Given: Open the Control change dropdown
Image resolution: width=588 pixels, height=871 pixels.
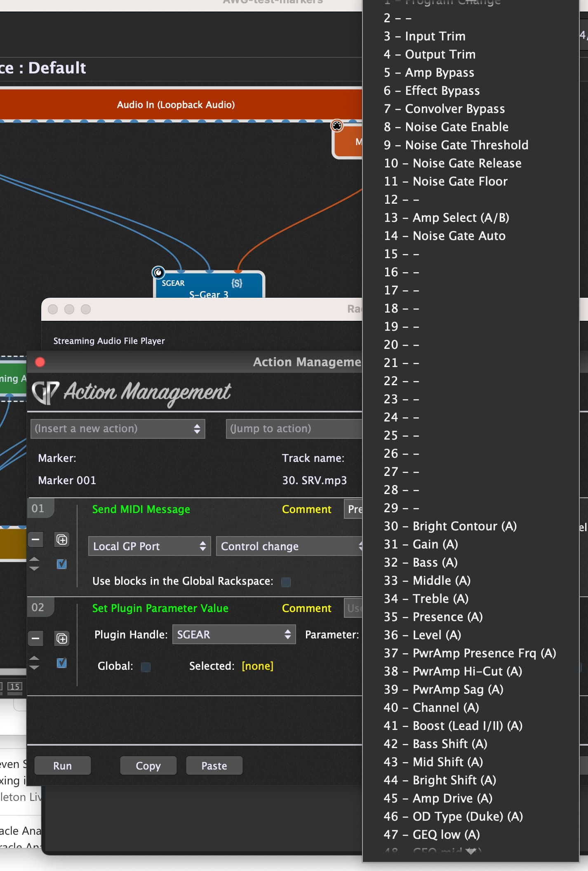Looking at the screenshot, I should coord(289,546).
